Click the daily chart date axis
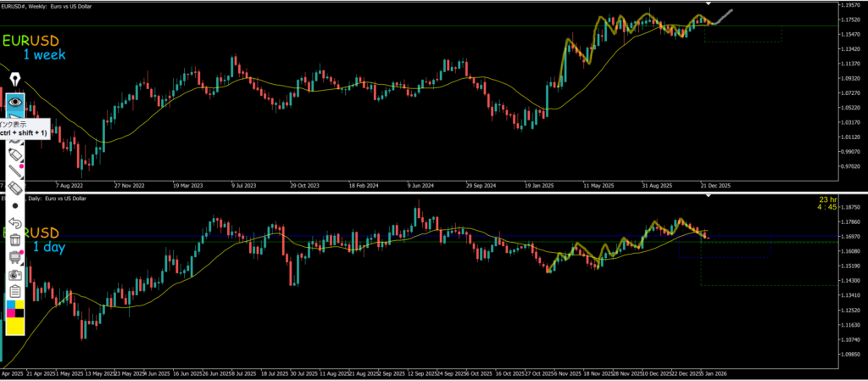868x381 pixels. [424, 373]
